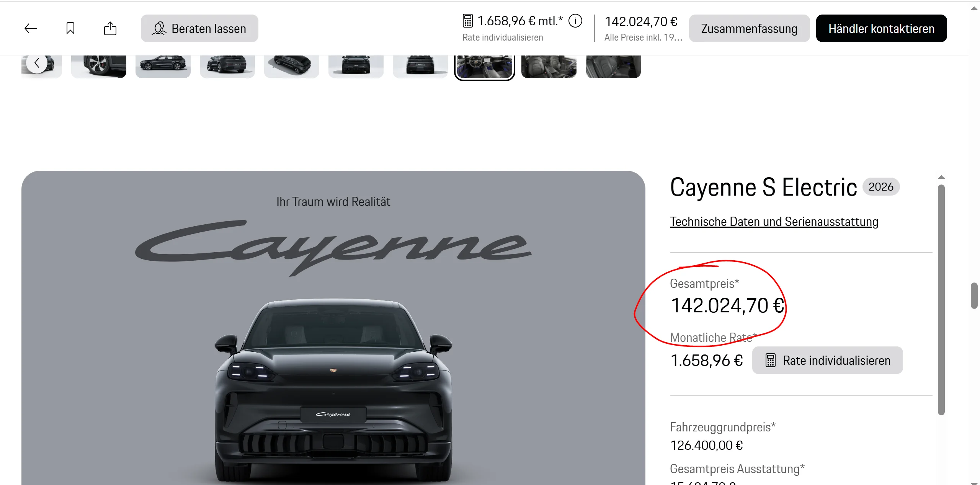Click the Gesamtpreis Ausstattung label
The height and width of the screenshot is (485, 980).
coord(737,469)
